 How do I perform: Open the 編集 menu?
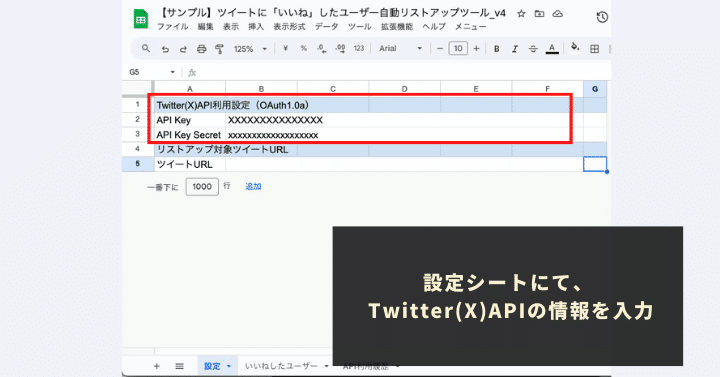205,27
